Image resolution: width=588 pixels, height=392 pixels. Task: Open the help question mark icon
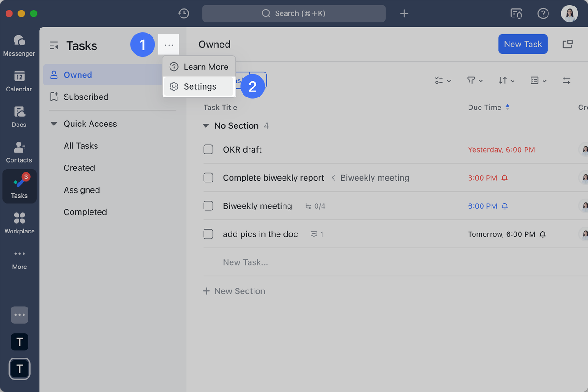tap(543, 13)
